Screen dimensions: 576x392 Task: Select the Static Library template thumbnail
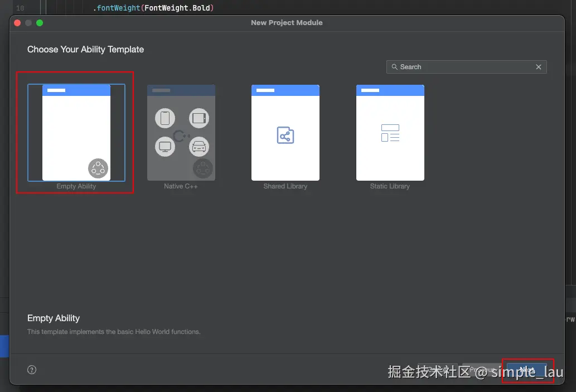(x=390, y=133)
